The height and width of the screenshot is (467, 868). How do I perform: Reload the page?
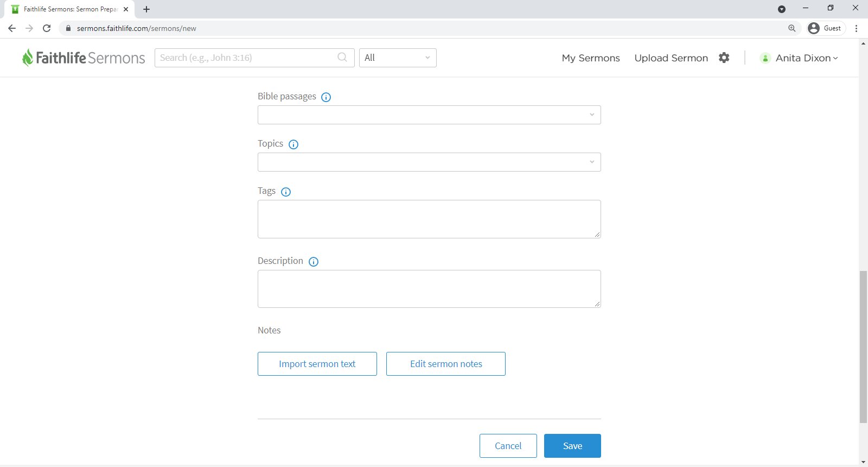pyautogui.click(x=47, y=28)
